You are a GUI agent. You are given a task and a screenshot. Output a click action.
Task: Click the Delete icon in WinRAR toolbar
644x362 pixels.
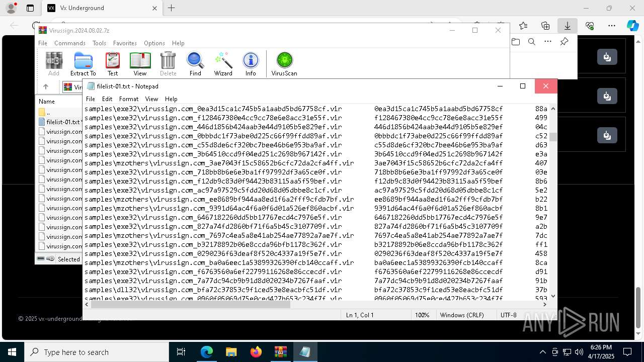pyautogui.click(x=168, y=64)
